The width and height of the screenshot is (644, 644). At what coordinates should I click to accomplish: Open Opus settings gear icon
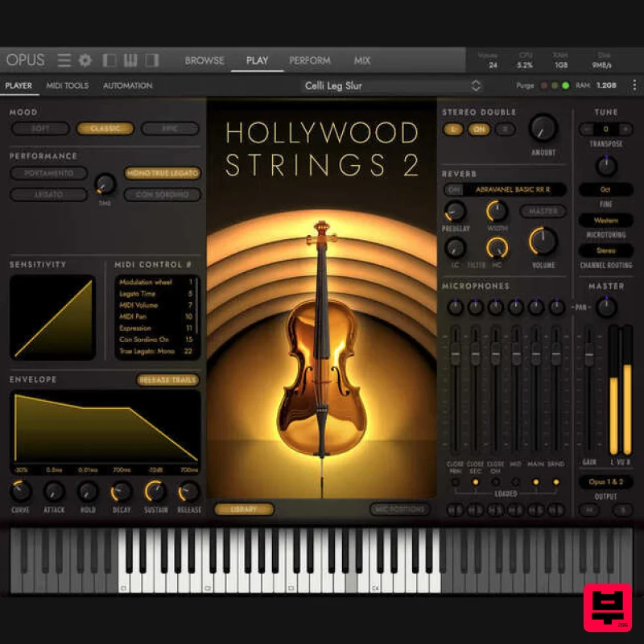point(85,60)
